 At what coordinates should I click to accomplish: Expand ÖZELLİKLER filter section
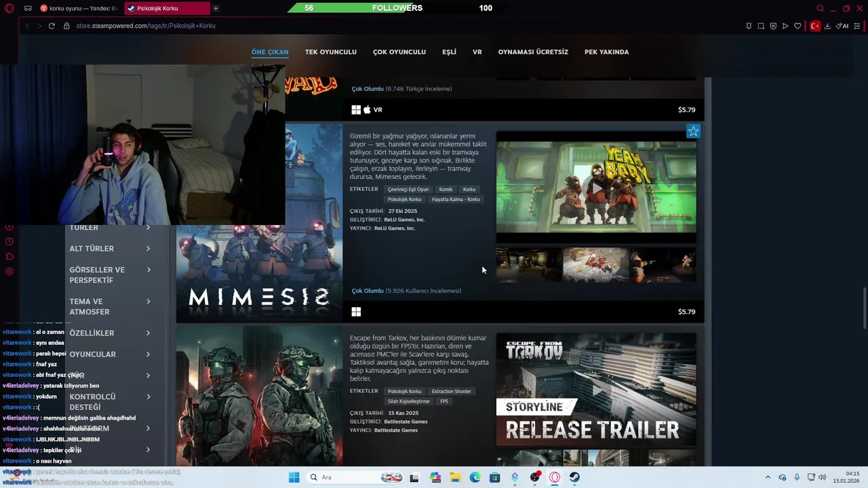tap(110, 333)
